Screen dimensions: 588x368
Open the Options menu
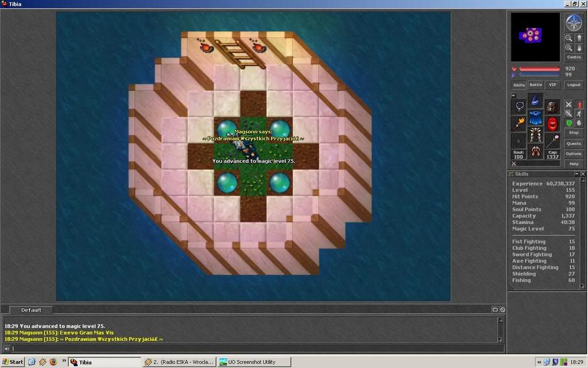coord(574,154)
